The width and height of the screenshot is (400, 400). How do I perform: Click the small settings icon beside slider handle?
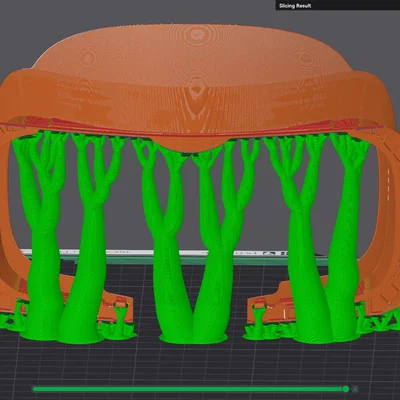[355, 389]
